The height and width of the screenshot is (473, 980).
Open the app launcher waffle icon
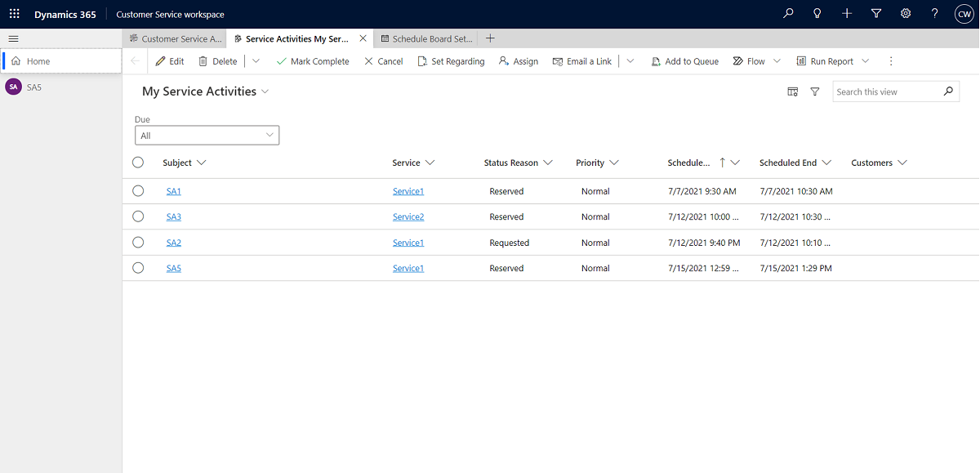point(14,14)
